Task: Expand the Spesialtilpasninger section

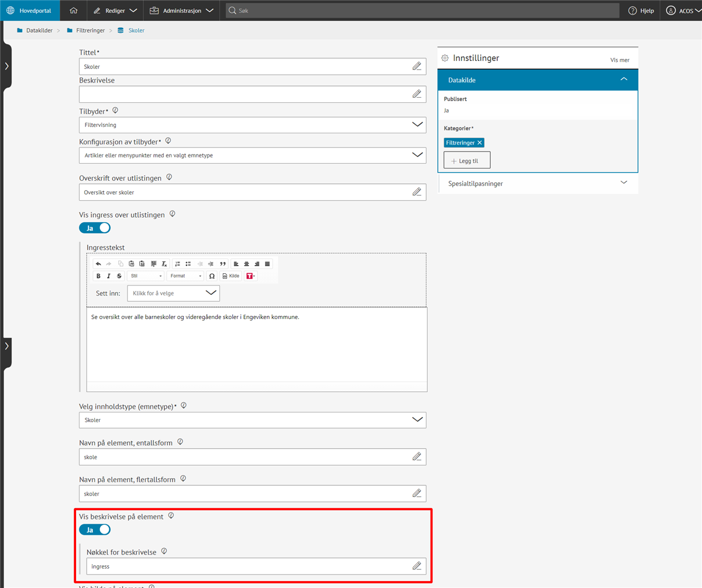Action: tap(538, 183)
